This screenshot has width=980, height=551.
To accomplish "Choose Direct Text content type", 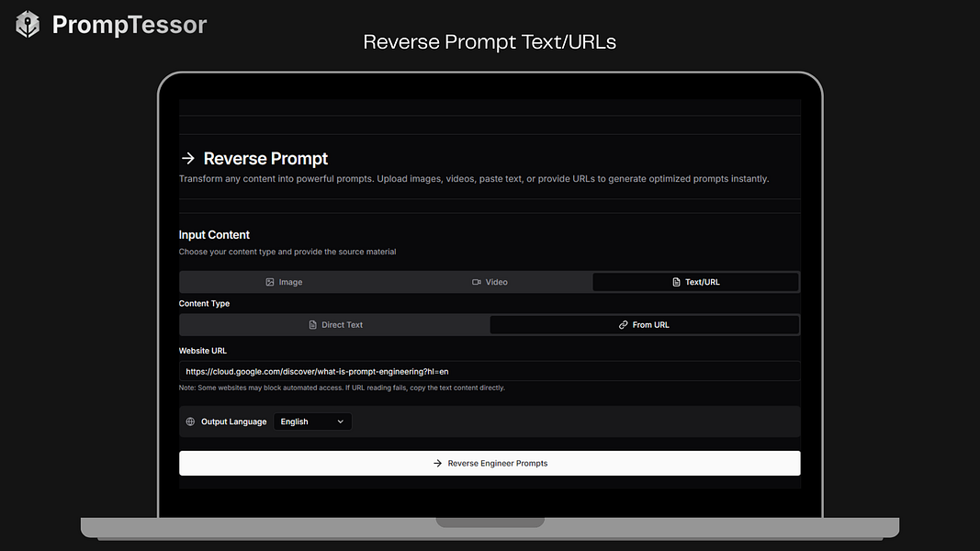I will coord(335,325).
